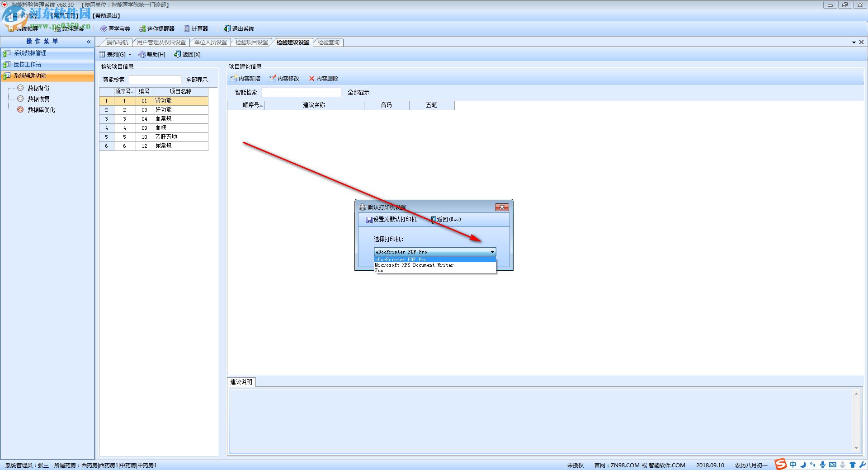868x470 pixels.
Task: Click 全部显示 in 检验项目信息 panel
Action: (197, 80)
